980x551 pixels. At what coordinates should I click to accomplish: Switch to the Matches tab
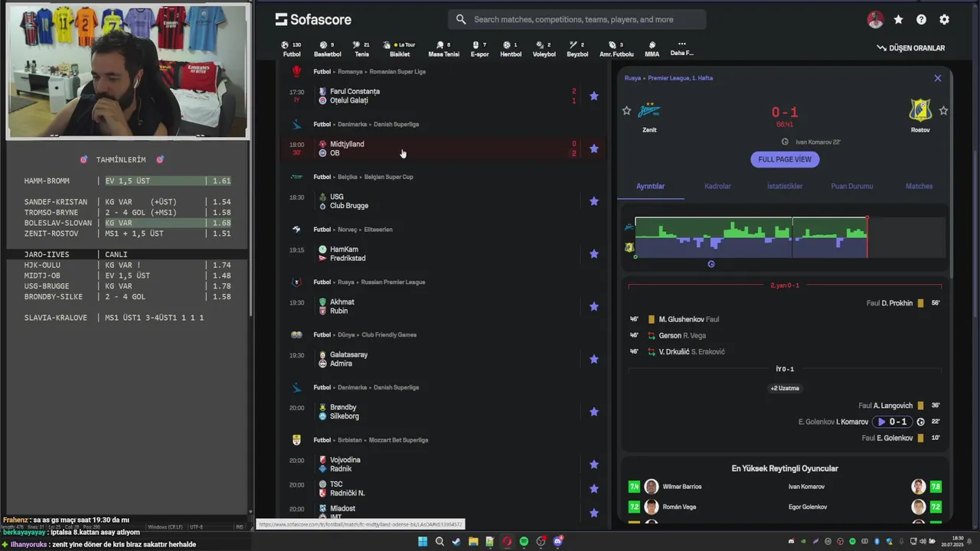coord(919,186)
